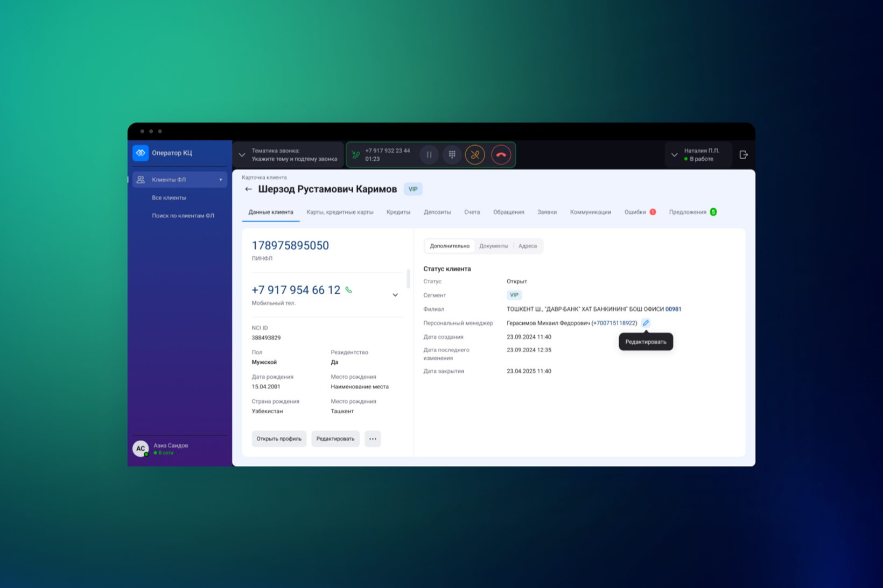Image resolution: width=883 pixels, height=588 pixels.
Task: Open the call dial pad
Action: coord(452,155)
